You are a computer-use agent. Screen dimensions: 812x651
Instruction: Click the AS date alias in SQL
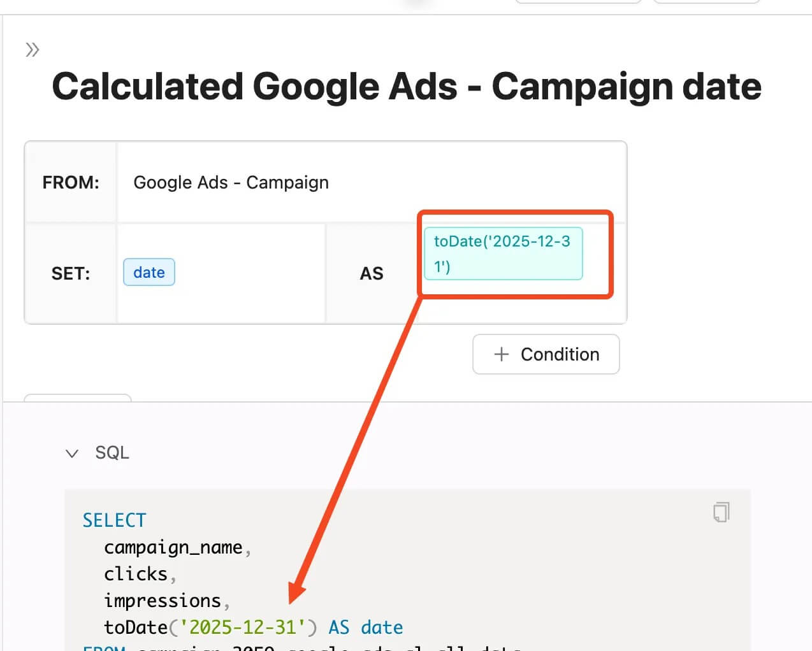[x=366, y=627]
